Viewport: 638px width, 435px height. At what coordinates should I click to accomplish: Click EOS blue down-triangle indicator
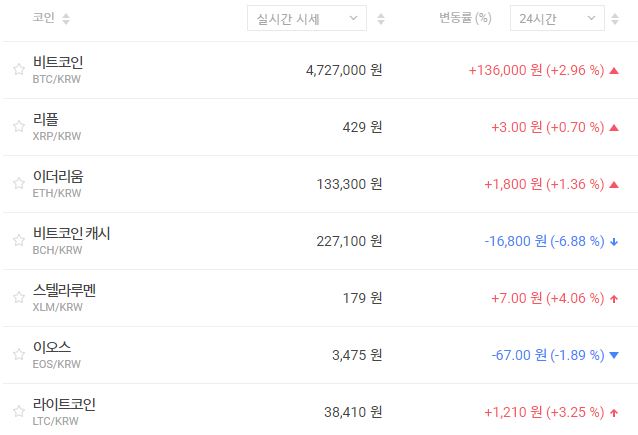click(x=613, y=355)
